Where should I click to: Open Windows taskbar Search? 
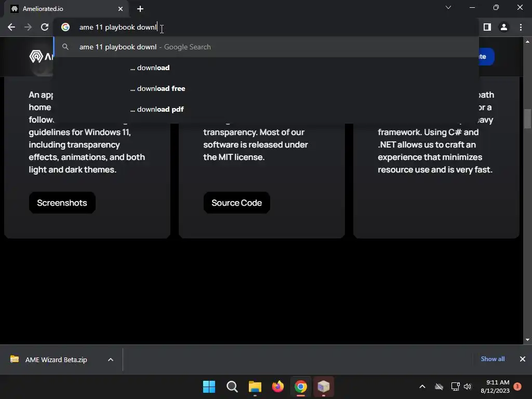232,387
